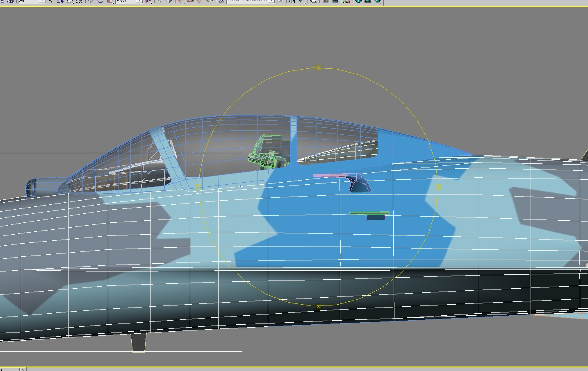
Task: Toggle the 3D snaps button
Action: pyautogui.click(x=180, y=1)
